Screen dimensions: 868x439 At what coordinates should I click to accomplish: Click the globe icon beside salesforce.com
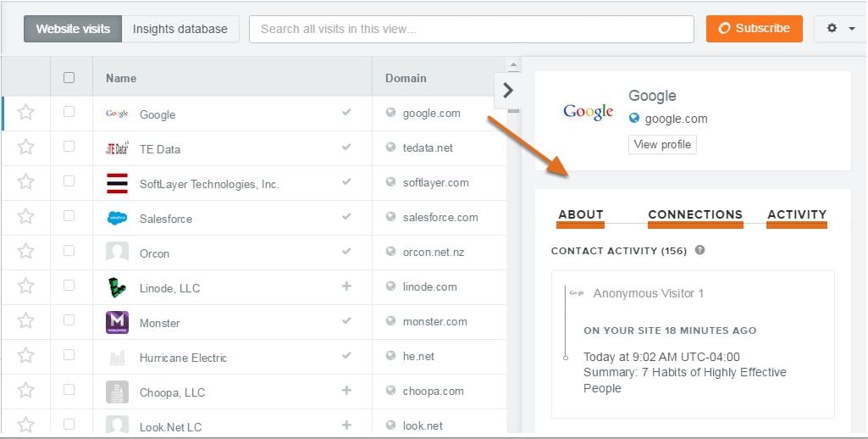391,216
